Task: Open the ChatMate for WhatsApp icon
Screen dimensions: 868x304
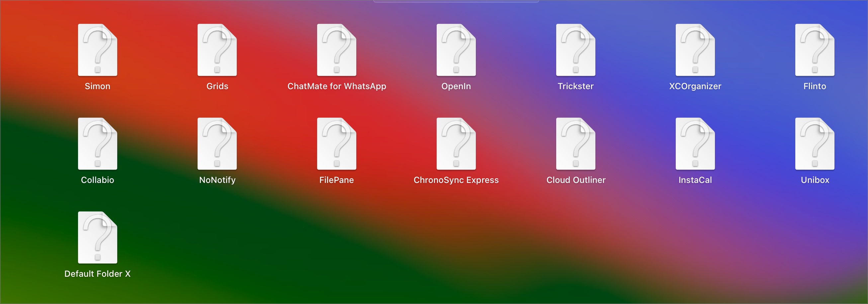Action: pos(337,50)
